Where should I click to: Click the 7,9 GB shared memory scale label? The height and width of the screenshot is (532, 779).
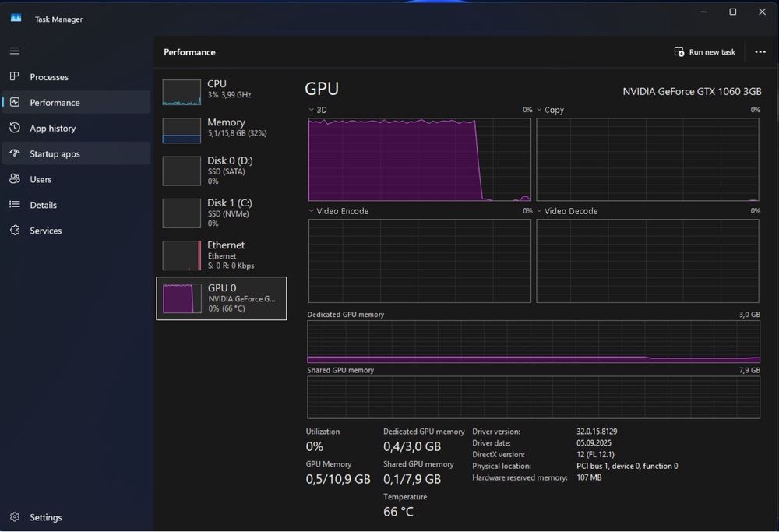pos(749,370)
